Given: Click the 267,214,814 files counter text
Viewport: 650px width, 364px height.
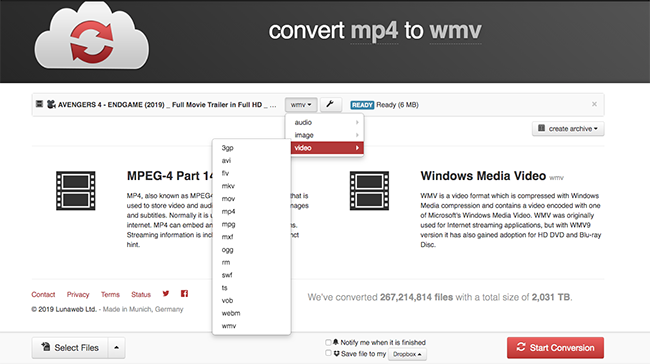Looking at the screenshot, I should [416, 297].
